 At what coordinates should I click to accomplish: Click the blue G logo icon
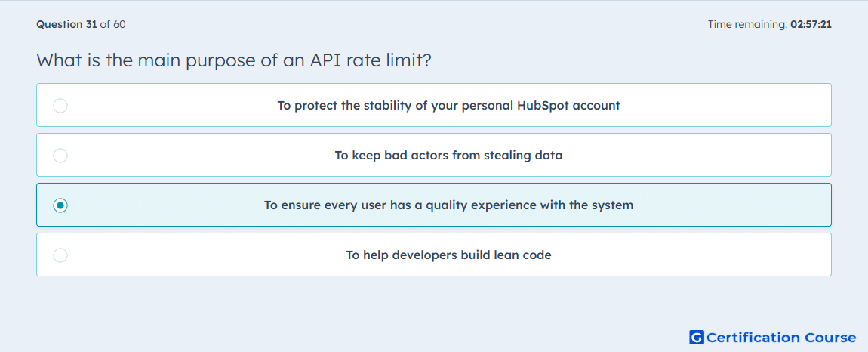click(697, 337)
